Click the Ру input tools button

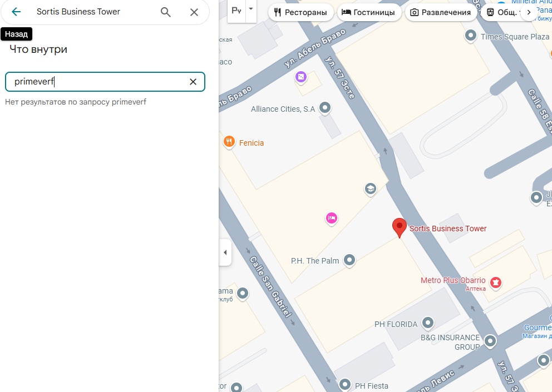click(x=236, y=10)
